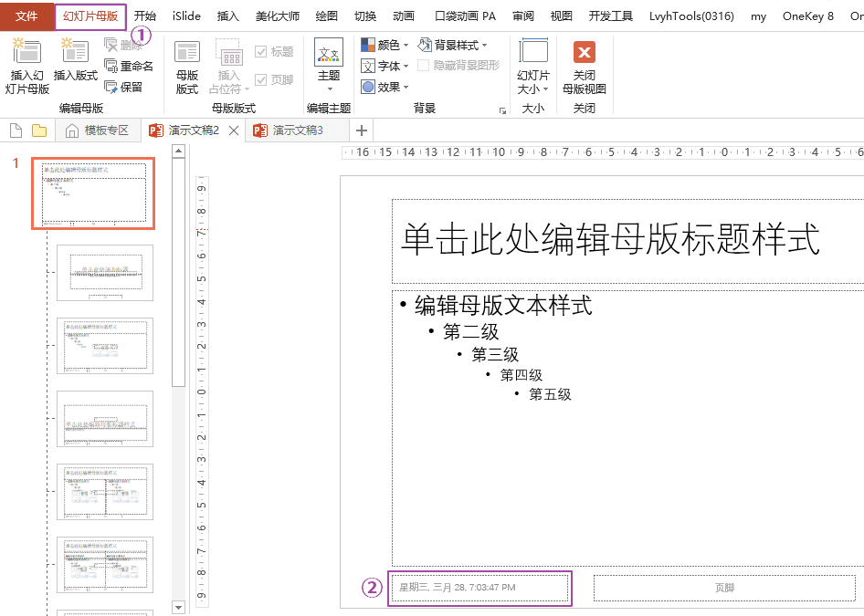Click 编辑母版文本样式 first-level text

pos(503,305)
